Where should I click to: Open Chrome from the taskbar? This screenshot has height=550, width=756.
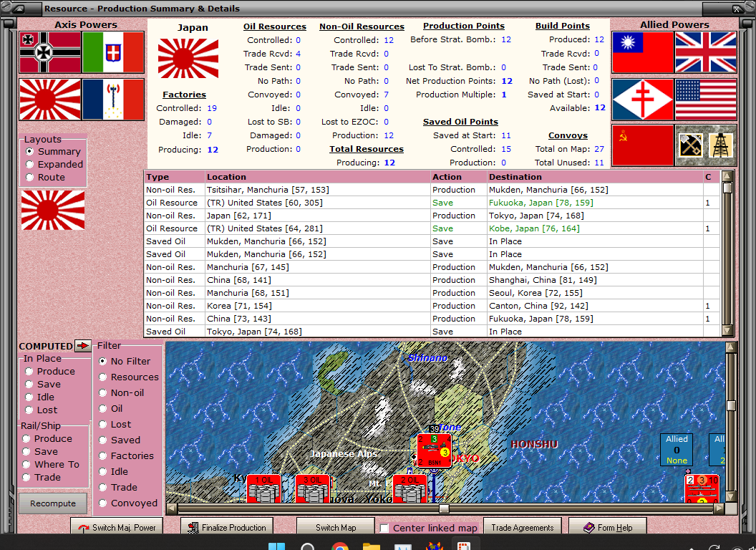coord(340,546)
